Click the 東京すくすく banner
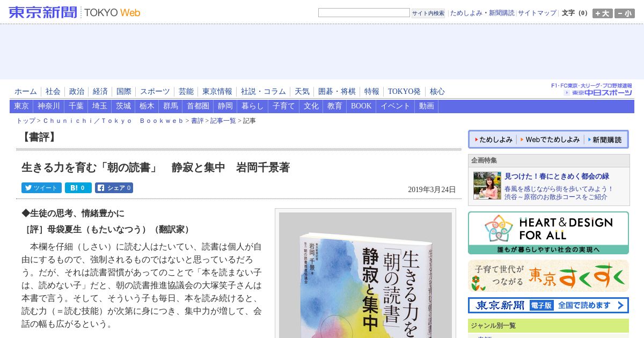This screenshot has height=338, width=644. point(548,276)
